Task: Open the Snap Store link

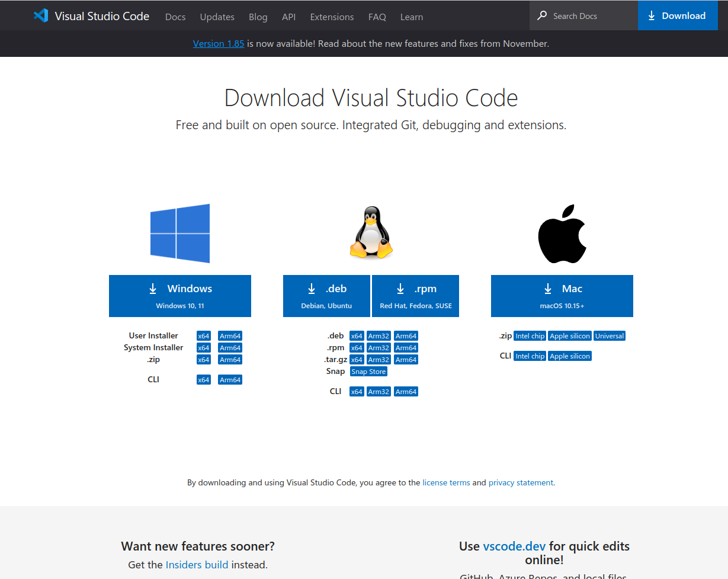Action: 368,372
